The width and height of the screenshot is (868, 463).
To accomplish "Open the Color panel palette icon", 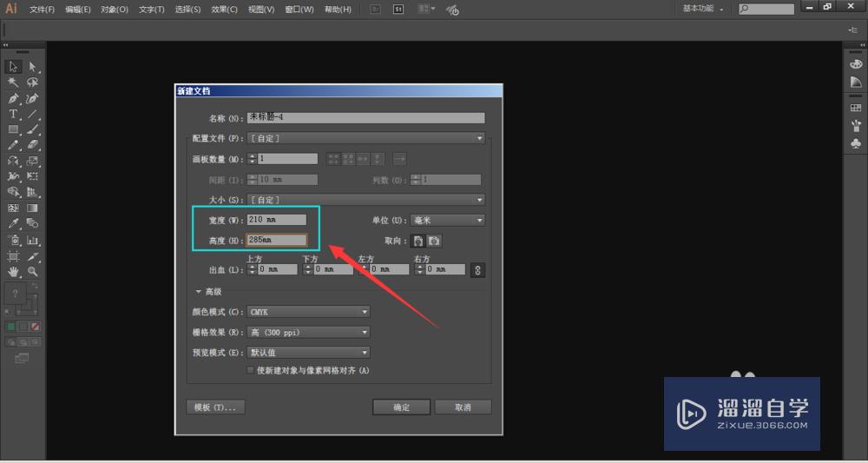I will (856, 64).
